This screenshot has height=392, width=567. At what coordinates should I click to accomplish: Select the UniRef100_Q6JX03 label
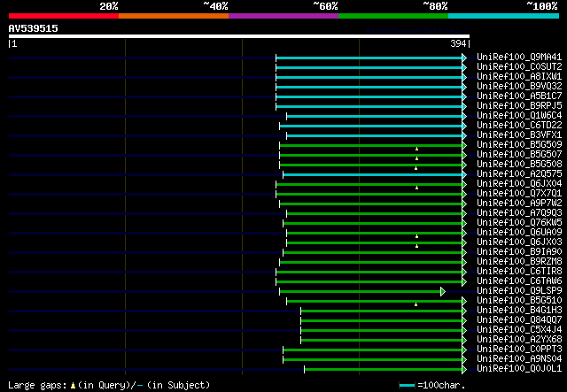click(x=519, y=242)
